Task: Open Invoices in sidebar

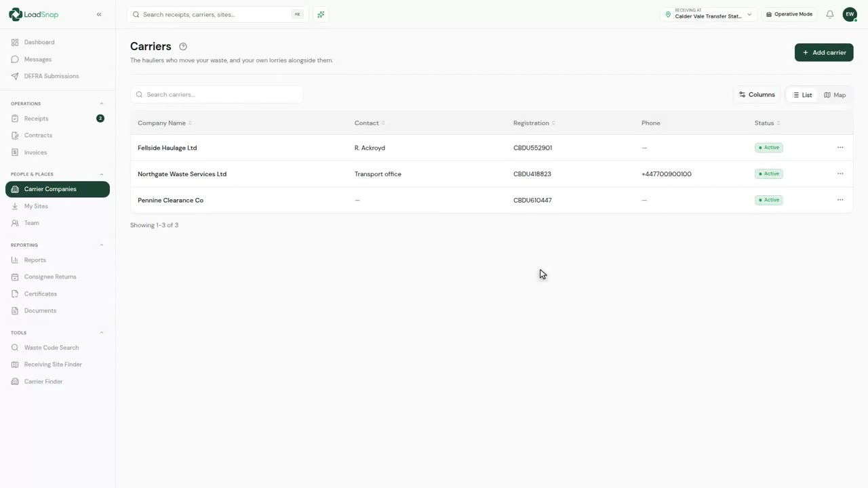Action: [58, 152]
